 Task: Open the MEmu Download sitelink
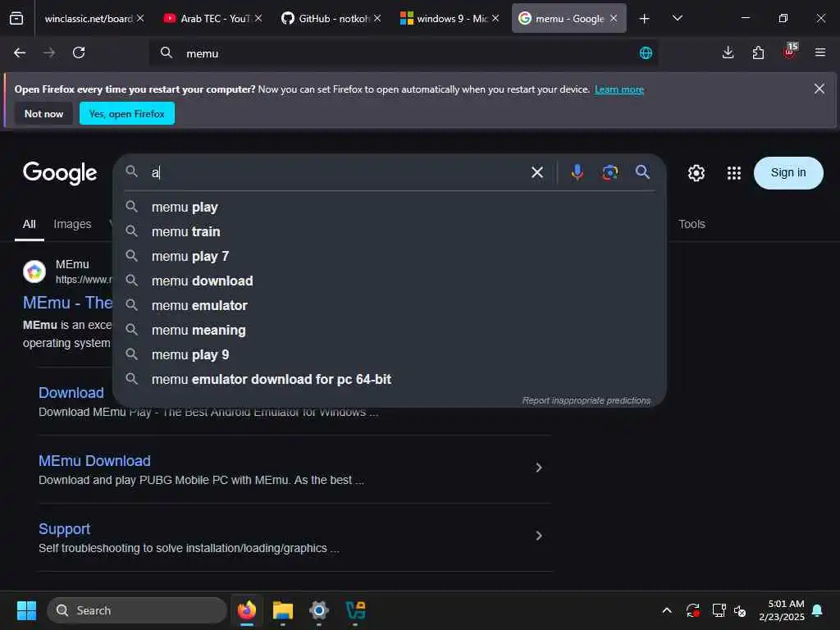tap(94, 461)
